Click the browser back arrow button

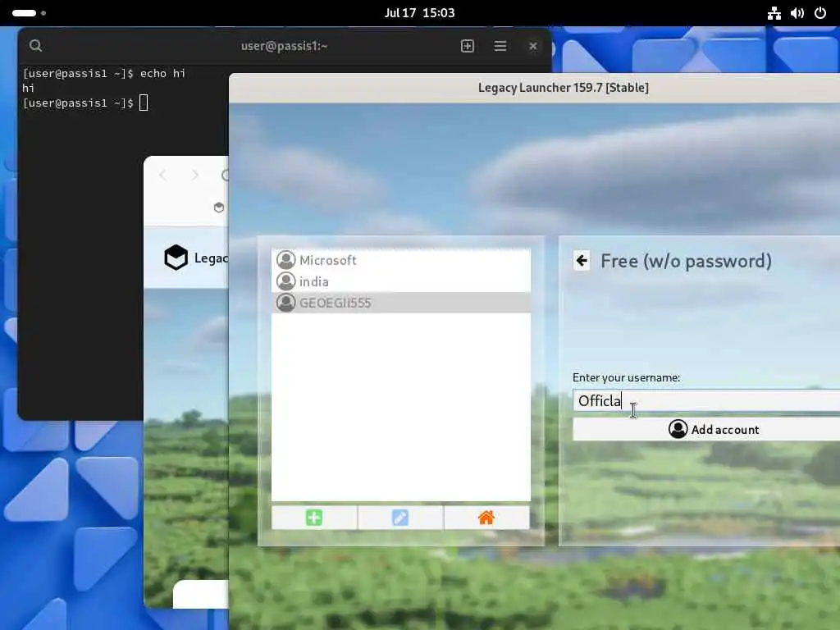(163, 176)
